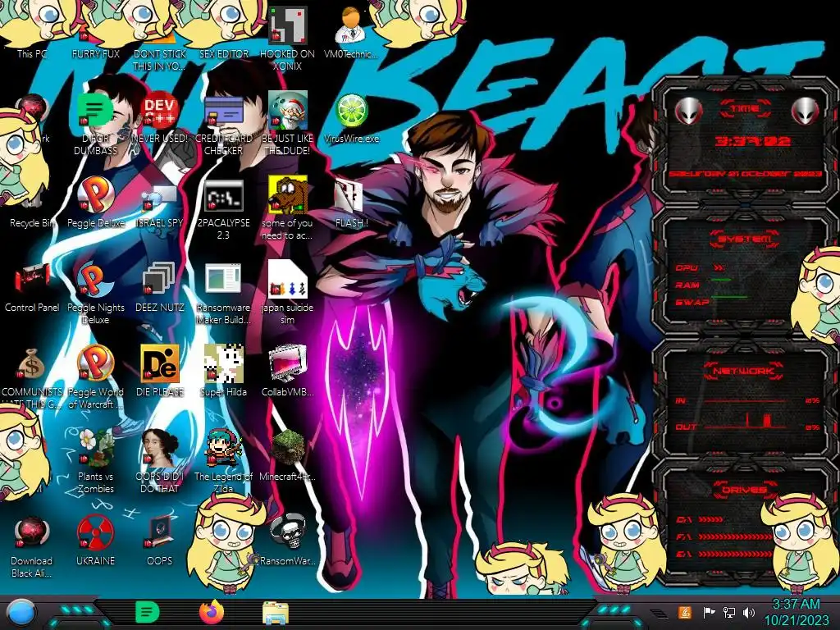Open the ISRAEL SPY shortcut
The width and height of the screenshot is (840, 630).
coord(159,206)
